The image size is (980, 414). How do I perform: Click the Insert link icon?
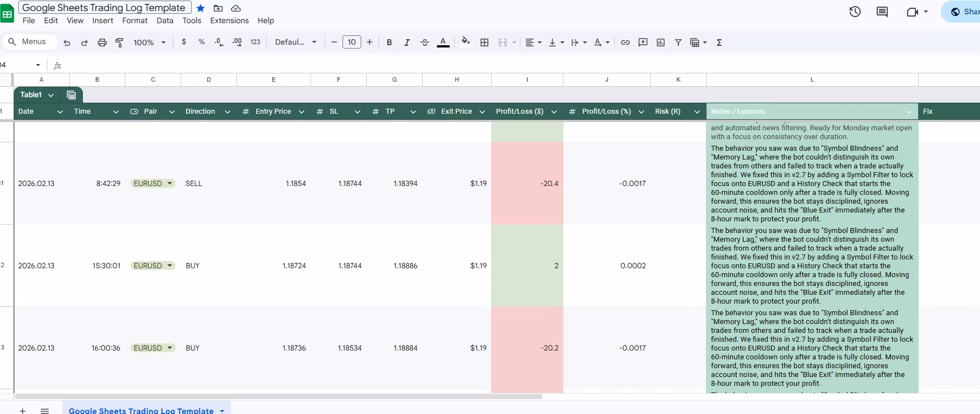click(x=625, y=43)
